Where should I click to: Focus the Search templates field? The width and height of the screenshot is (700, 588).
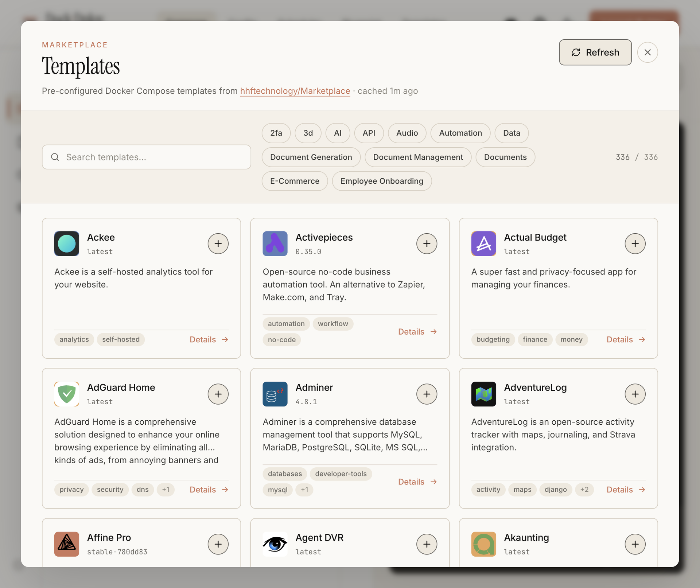pyautogui.click(x=147, y=157)
